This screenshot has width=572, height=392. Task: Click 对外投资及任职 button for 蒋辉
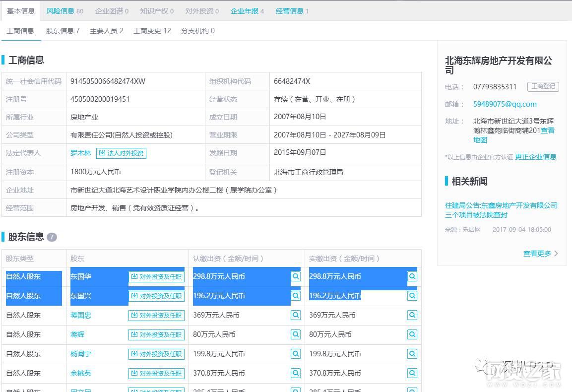156,334
